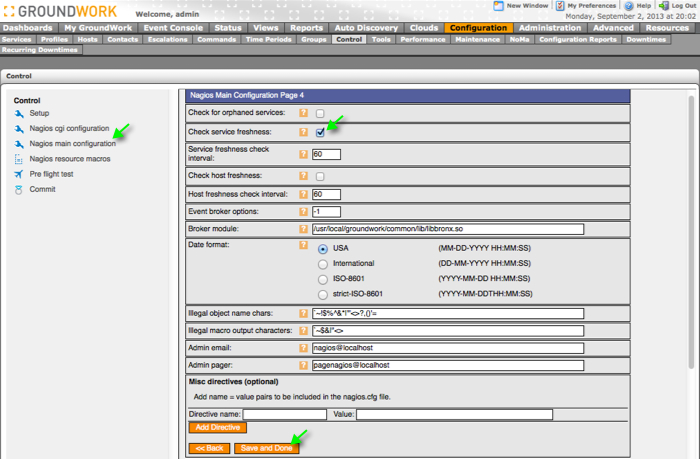Select strict-ISO-8601 date format radio

coord(323,295)
